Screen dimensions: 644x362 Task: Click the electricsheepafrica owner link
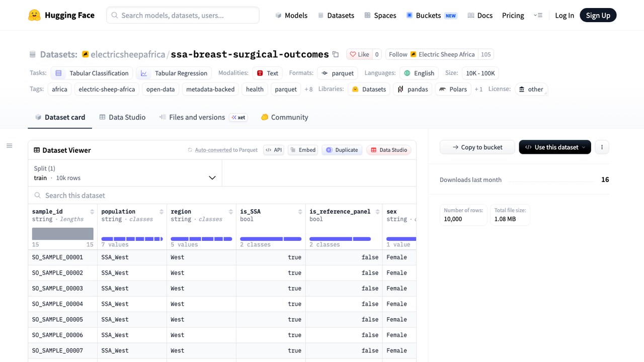128,54
